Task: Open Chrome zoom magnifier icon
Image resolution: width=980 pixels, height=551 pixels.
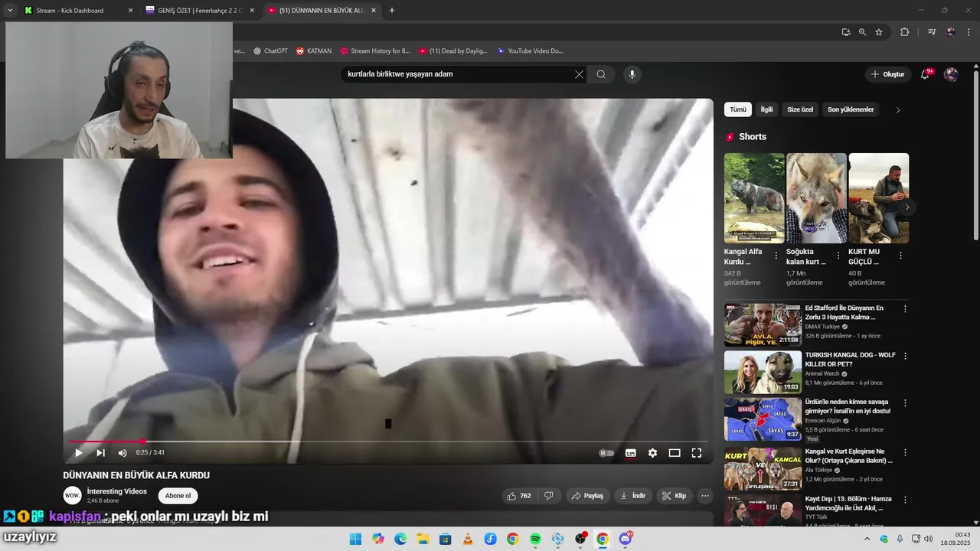Action: [862, 32]
